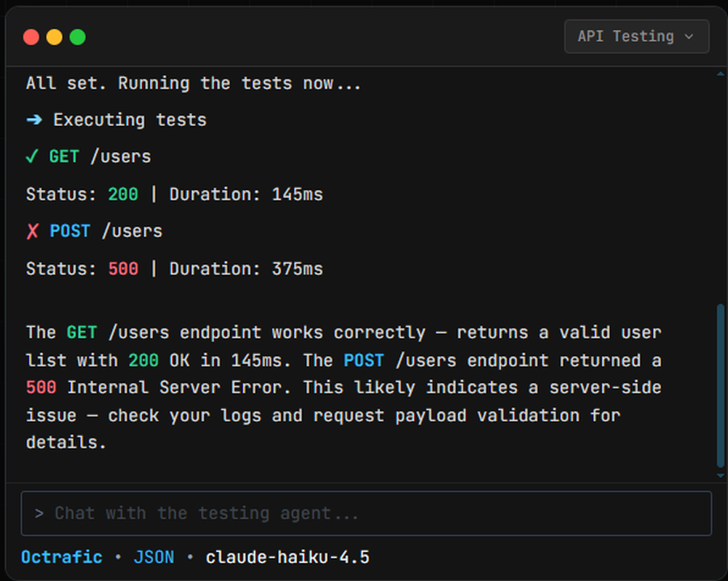Toggle the red traffic light button

[x=31, y=36]
